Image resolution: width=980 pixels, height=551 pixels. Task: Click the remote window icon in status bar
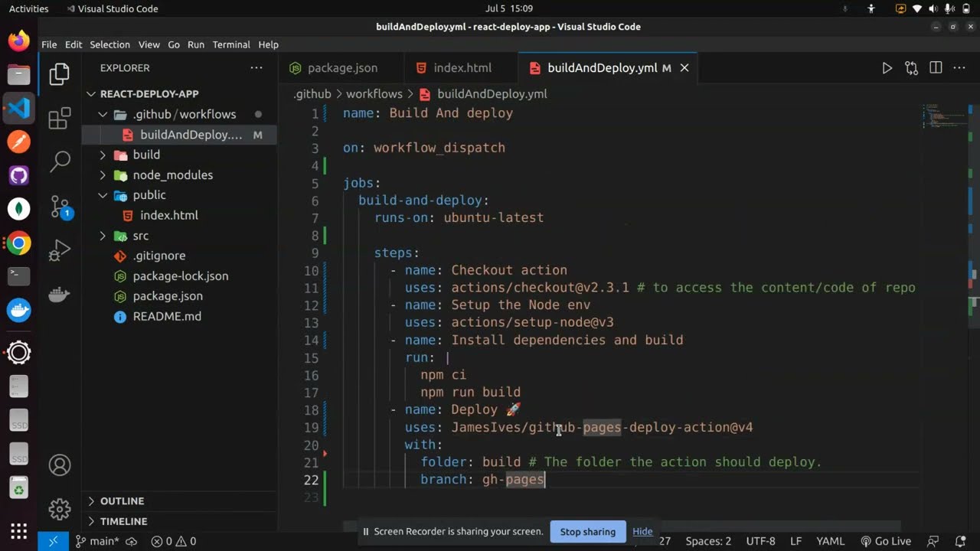53,541
